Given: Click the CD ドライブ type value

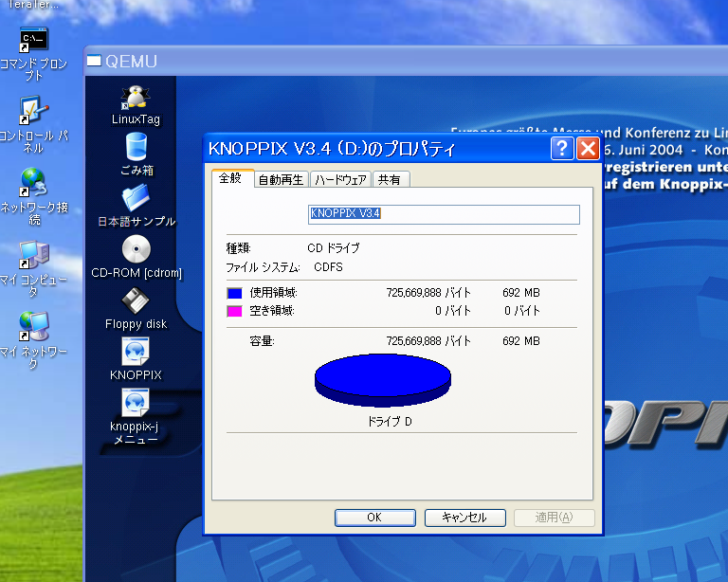Looking at the screenshot, I should [x=334, y=247].
